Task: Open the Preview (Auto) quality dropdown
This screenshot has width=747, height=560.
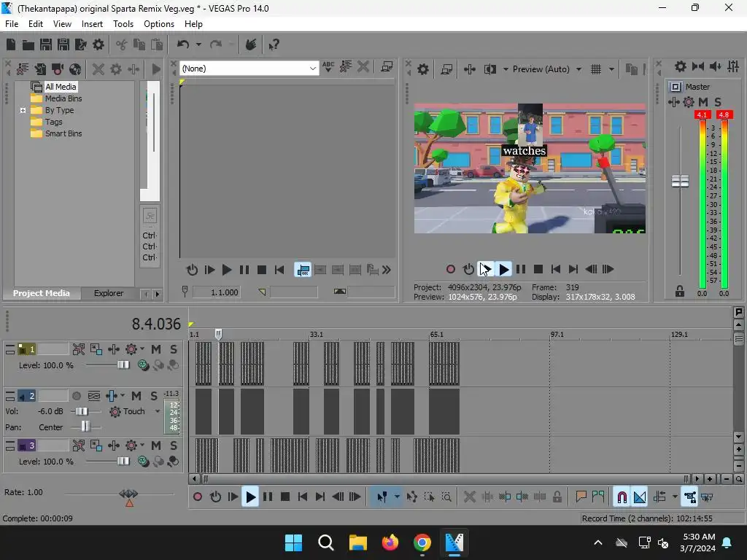Action: point(578,69)
